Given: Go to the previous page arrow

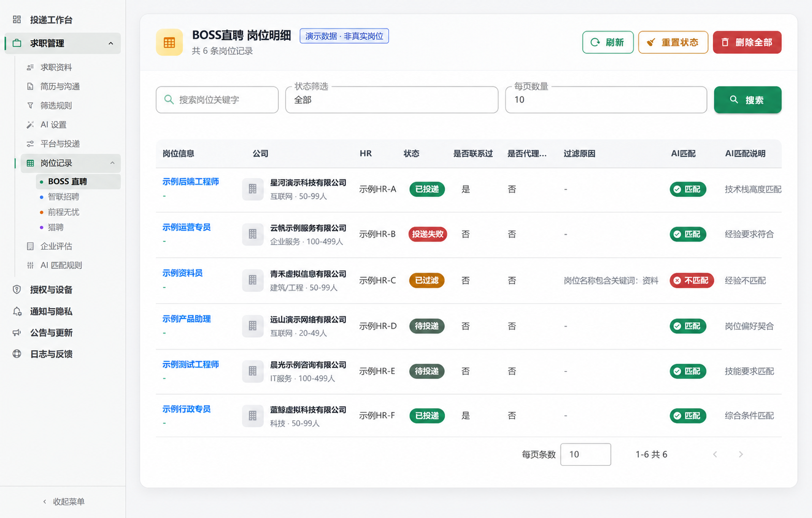Looking at the screenshot, I should pyautogui.click(x=715, y=454).
